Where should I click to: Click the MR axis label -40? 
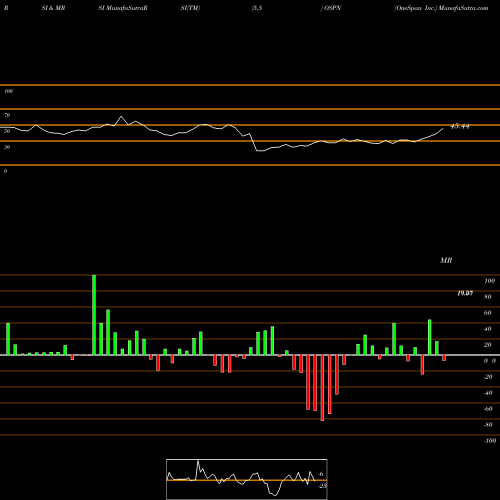click(488, 393)
